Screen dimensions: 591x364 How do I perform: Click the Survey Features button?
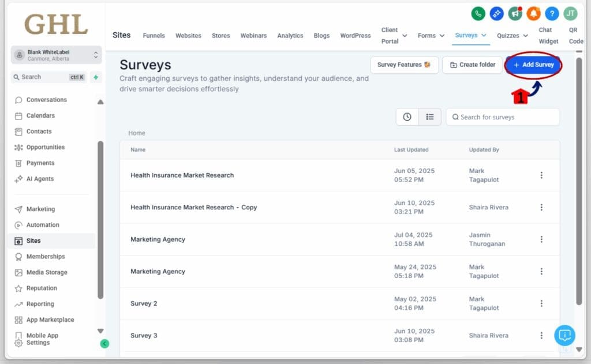pyautogui.click(x=404, y=65)
